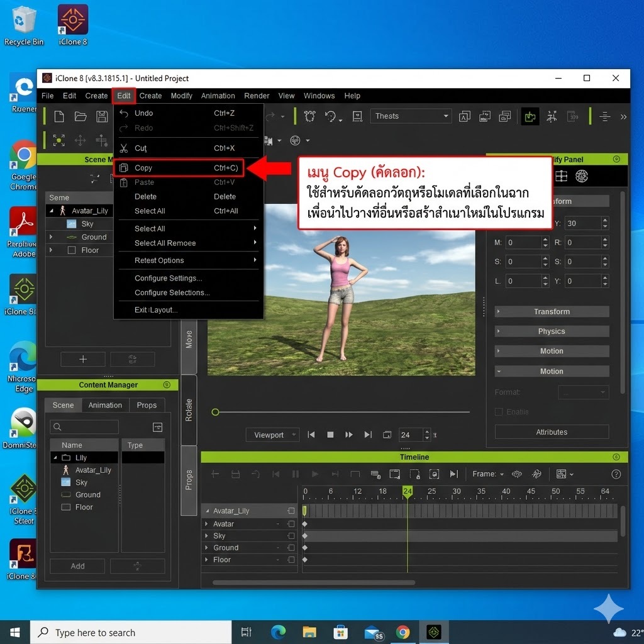644x644 pixels.
Task: Click the Task View taskbar icon
Action: click(246, 632)
